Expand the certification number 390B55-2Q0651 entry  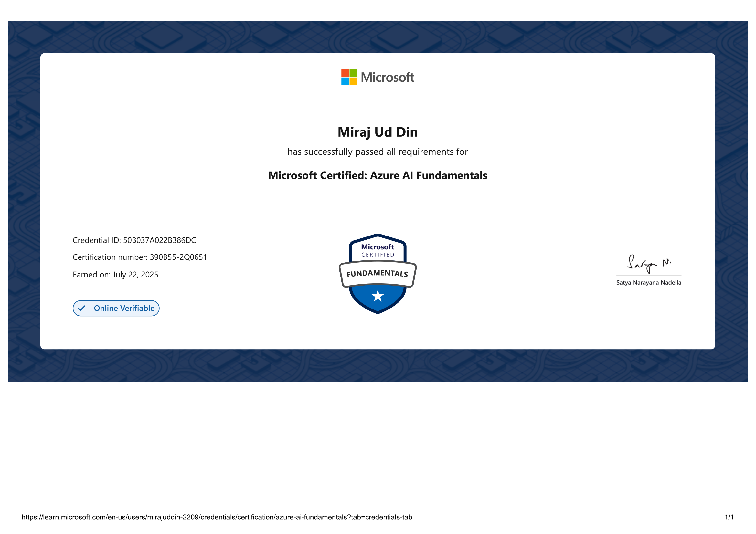click(x=140, y=257)
